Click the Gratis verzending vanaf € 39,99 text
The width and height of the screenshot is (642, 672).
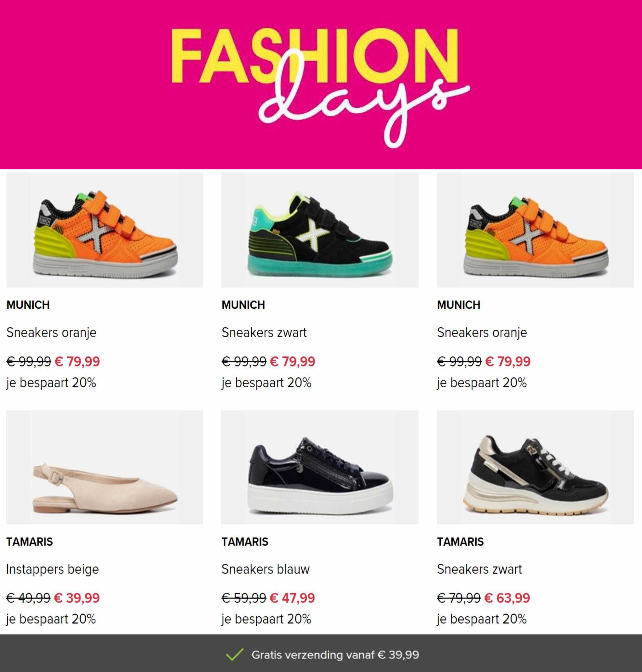[x=335, y=655]
